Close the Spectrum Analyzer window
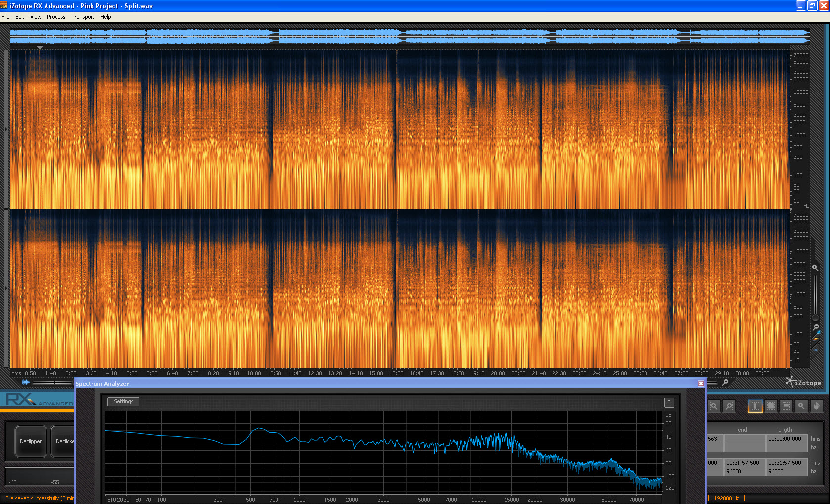This screenshot has width=830, height=504. (701, 384)
